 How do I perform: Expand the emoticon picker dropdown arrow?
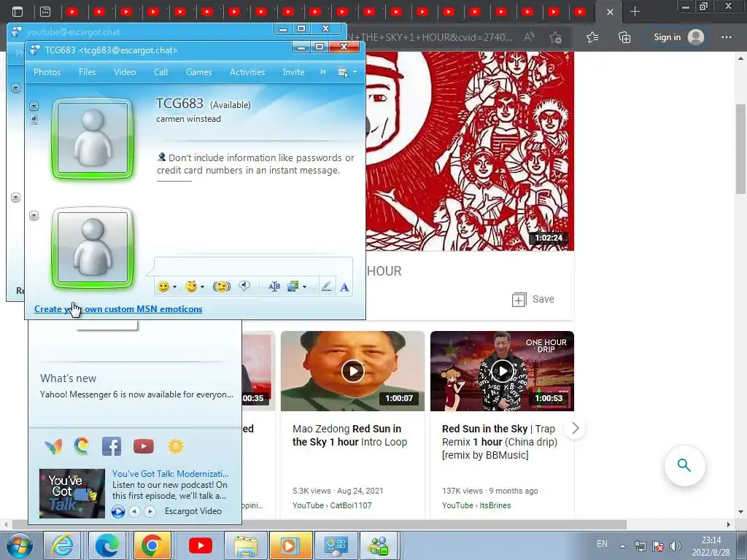pos(175,287)
